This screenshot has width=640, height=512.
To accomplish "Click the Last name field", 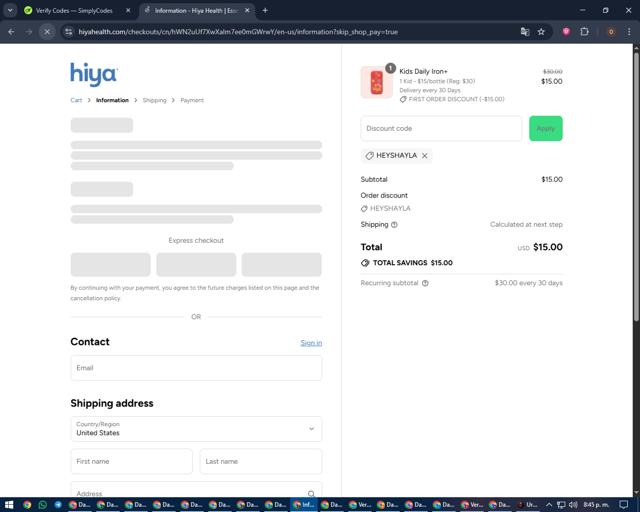I will pos(261,461).
